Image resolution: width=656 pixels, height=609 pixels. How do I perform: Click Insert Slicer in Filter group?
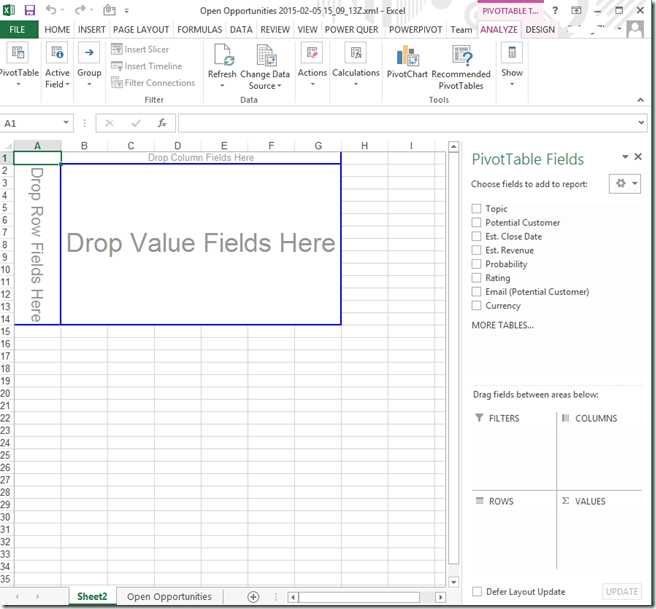point(140,49)
